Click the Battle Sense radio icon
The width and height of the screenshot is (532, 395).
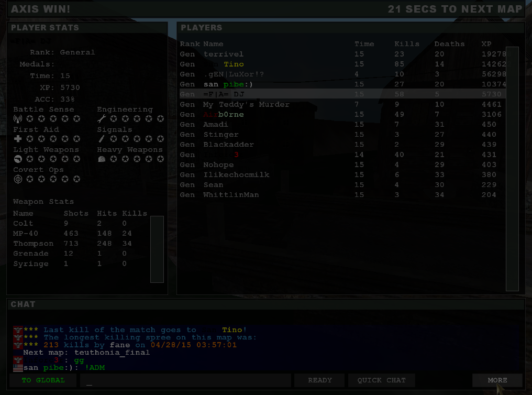pyautogui.click(x=18, y=119)
